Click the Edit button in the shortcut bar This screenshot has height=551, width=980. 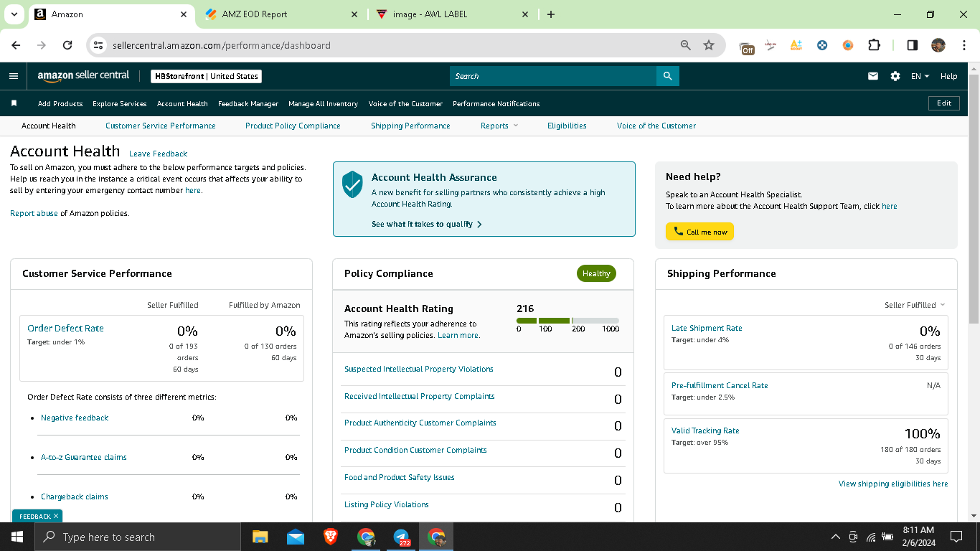coord(944,103)
